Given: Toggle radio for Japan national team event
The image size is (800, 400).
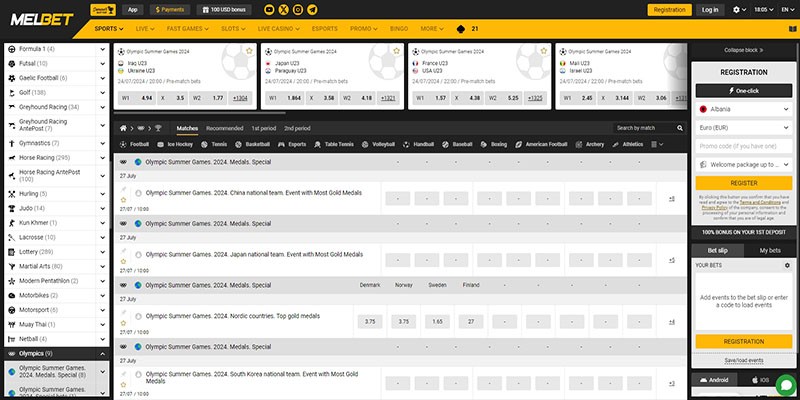Looking at the screenshot, I should tap(138, 255).
